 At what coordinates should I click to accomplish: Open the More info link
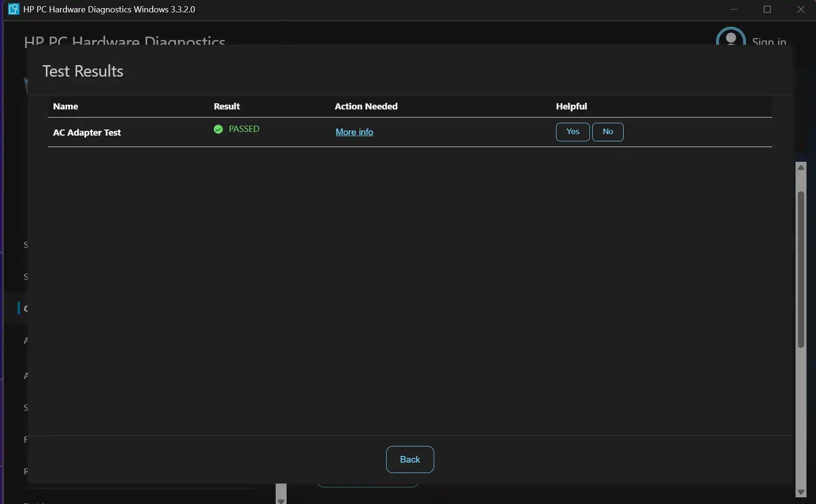click(354, 132)
